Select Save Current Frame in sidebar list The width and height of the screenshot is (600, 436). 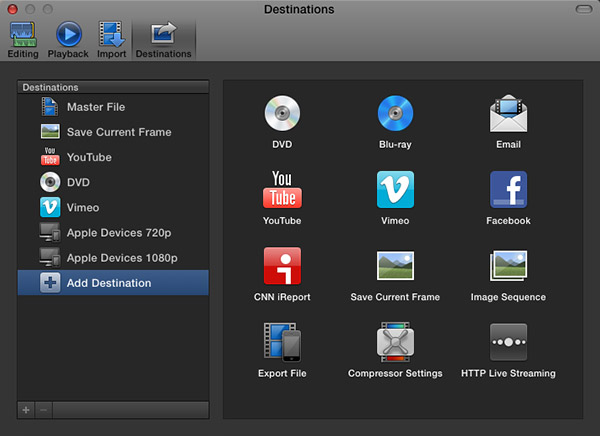pos(113,132)
